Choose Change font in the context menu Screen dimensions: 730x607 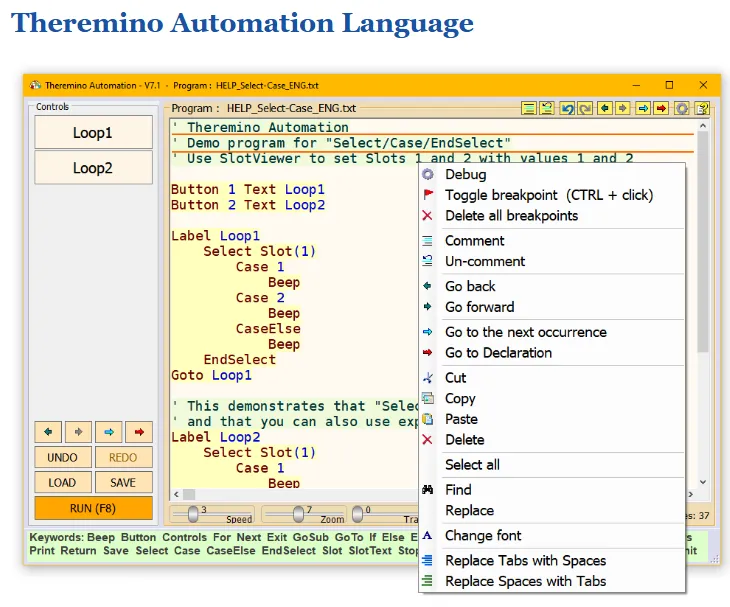pos(552,535)
